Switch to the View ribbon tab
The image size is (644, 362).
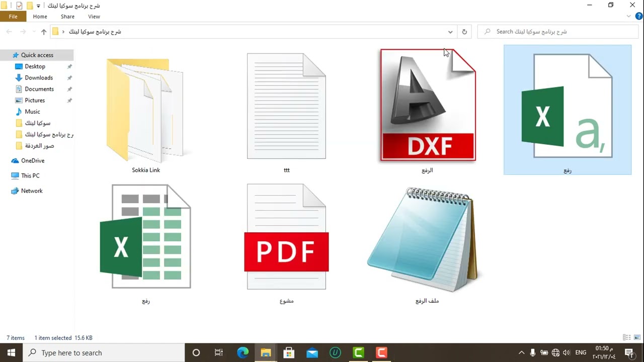pyautogui.click(x=94, y=17)
